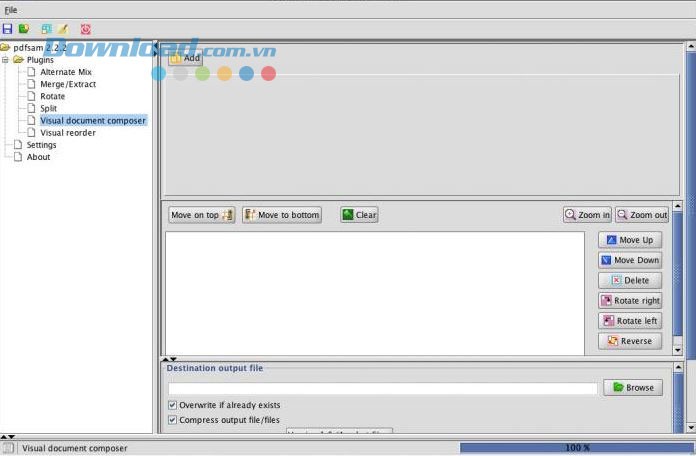Screen dimensions: 696x456
Task: Open the Split plugin
Action: [48, 108]
